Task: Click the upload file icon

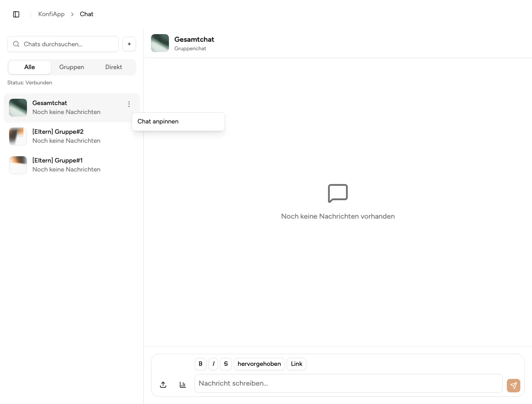Action: pos(163,385)
